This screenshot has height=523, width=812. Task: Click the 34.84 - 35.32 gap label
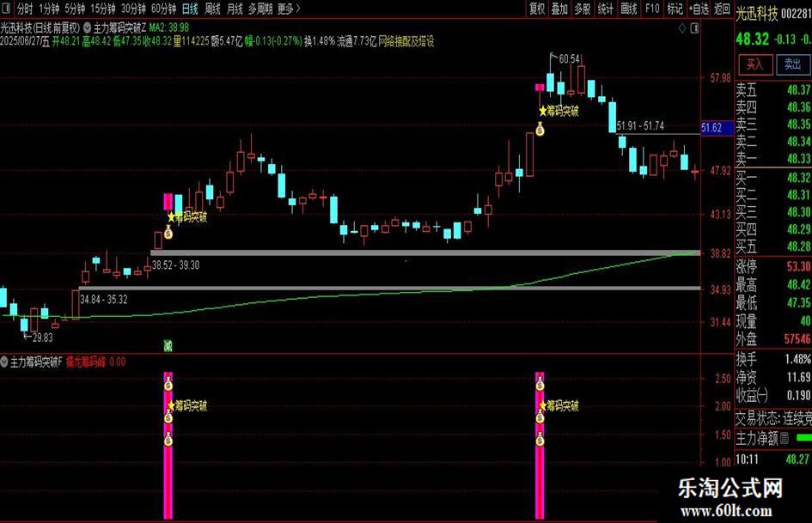click(x=104, y=300)
